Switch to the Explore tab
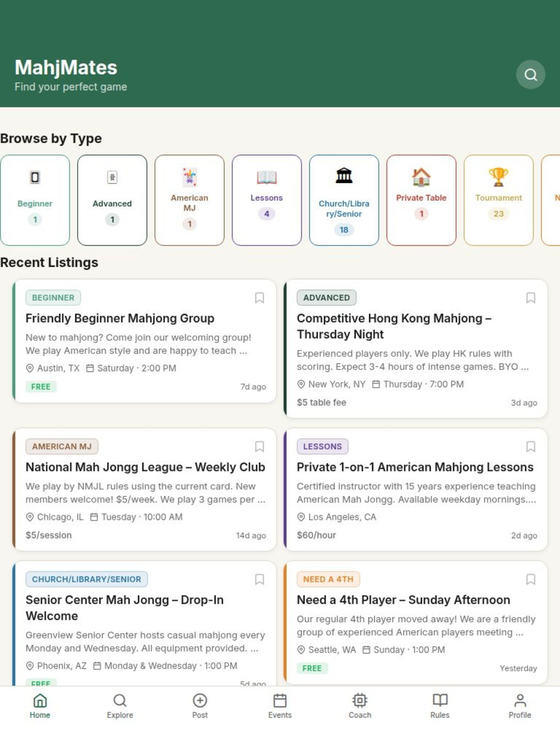Image resolution: width=560 pixels, height=747 pixels. click(120, 706)
